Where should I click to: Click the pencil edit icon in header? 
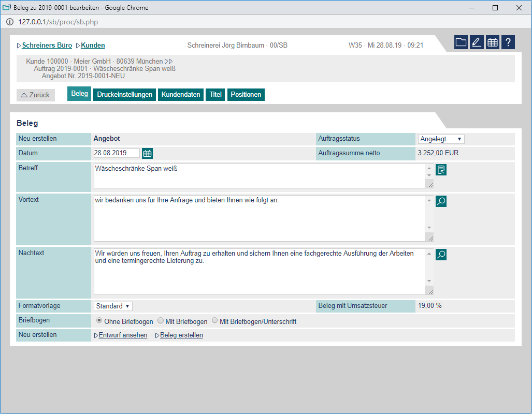(x=477, y=42)
